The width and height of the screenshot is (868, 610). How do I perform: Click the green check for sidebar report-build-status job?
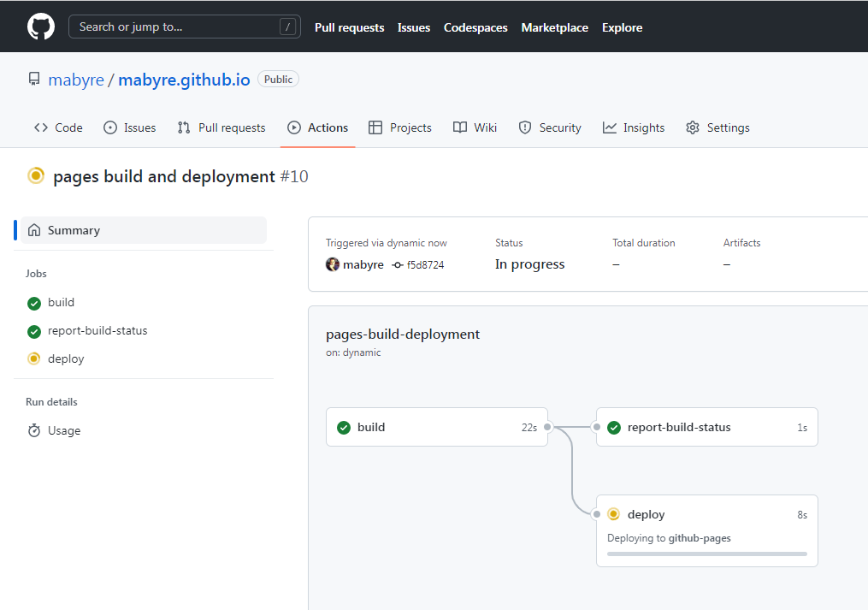(x=33, y=331)
